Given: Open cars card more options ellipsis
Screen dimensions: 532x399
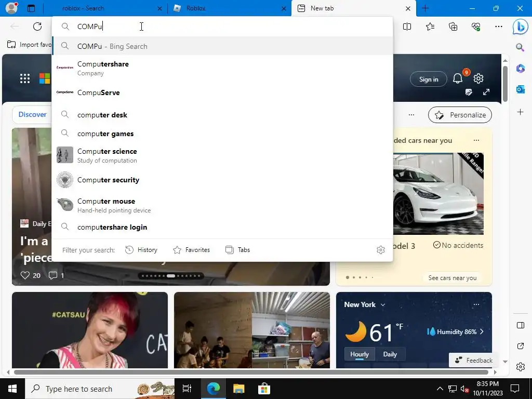Looking at the screenshot, I should tap(476, 140).
